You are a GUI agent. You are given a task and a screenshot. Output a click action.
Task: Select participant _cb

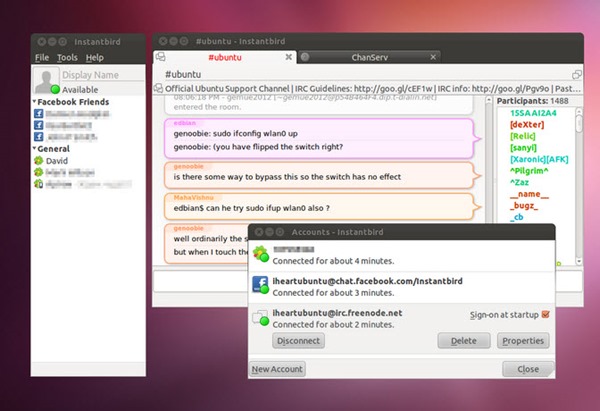517,217
